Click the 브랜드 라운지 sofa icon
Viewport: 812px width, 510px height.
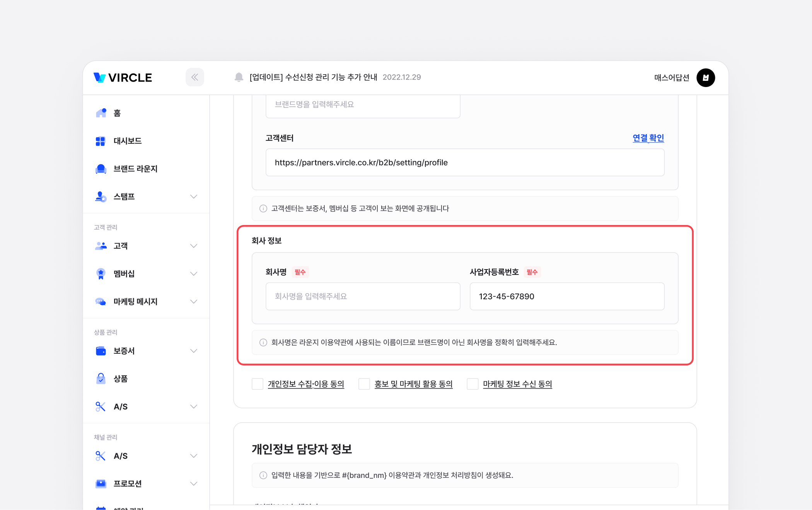click(x=101, y=169)
